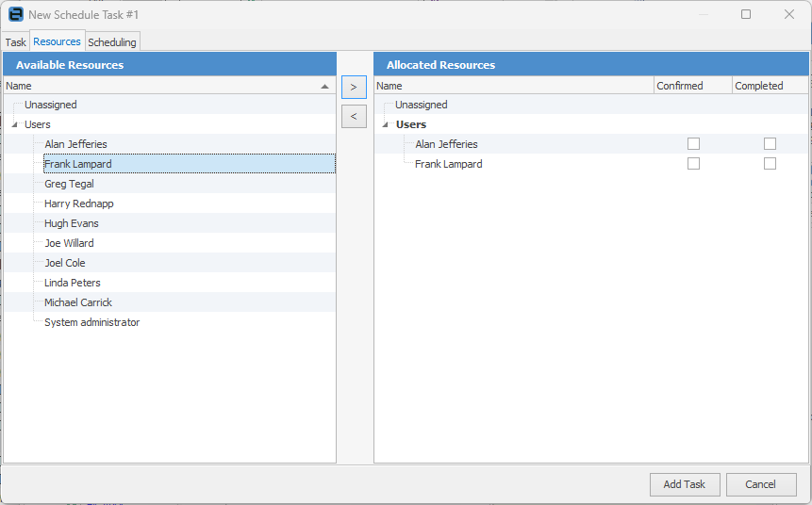Close the New Schedule Task dialog
The height and width of the screenshot is (505, 812).
pyautogui.click(x=788, y=14)
